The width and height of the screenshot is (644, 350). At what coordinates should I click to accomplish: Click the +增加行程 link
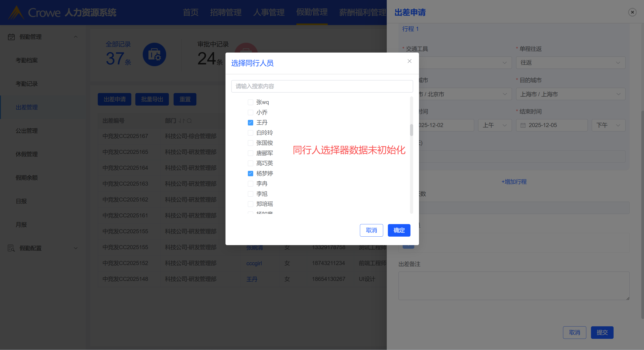point(514,182)
